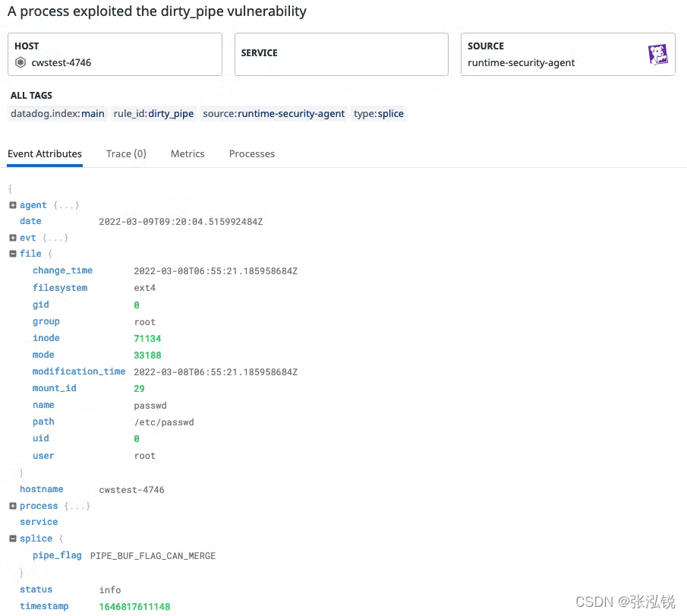
Task: Switch to the Trace (0) tab
Action: (x=126, y=154)
